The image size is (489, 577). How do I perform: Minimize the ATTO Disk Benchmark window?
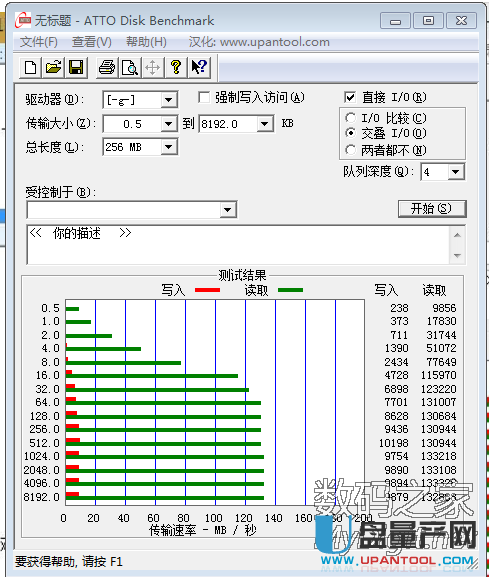coord(395,21)
